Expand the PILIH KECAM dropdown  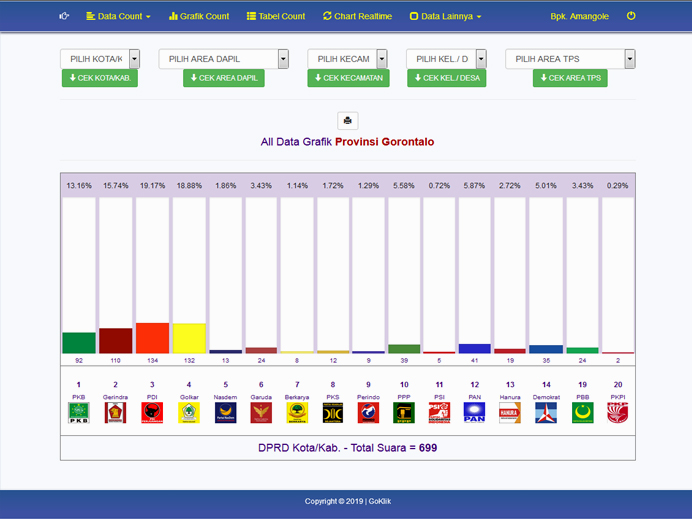point(346,59)
